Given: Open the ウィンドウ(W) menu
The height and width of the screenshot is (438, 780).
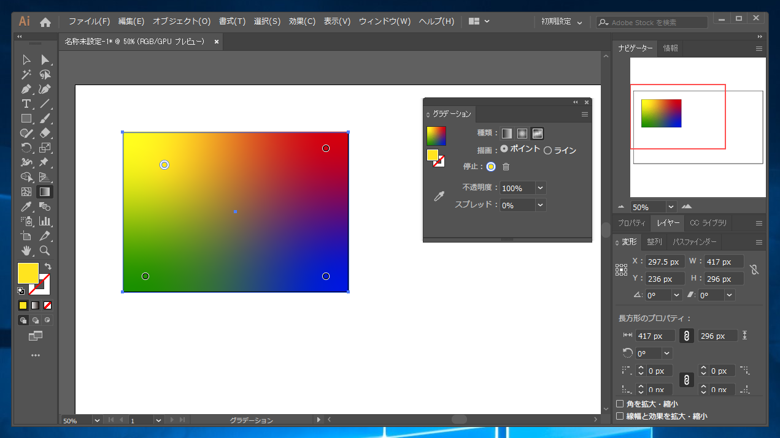Looking at the screenshot, I should 385,21.
